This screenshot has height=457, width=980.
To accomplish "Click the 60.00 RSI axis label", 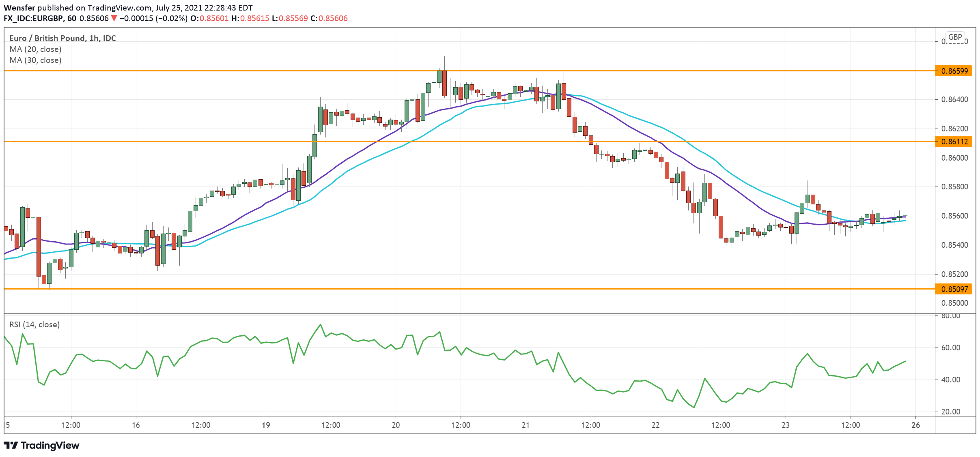I will click(950, 348).
